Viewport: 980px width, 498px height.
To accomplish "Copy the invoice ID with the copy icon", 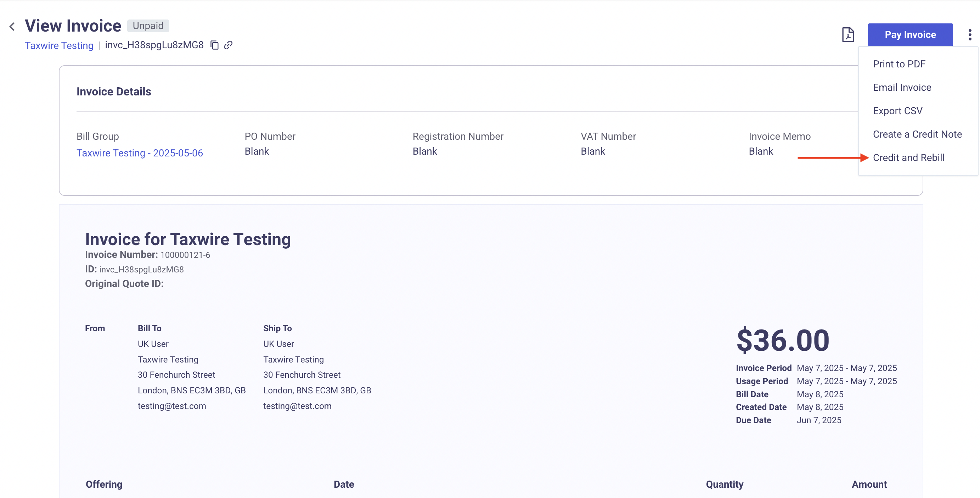I will (x=215, y=45).
